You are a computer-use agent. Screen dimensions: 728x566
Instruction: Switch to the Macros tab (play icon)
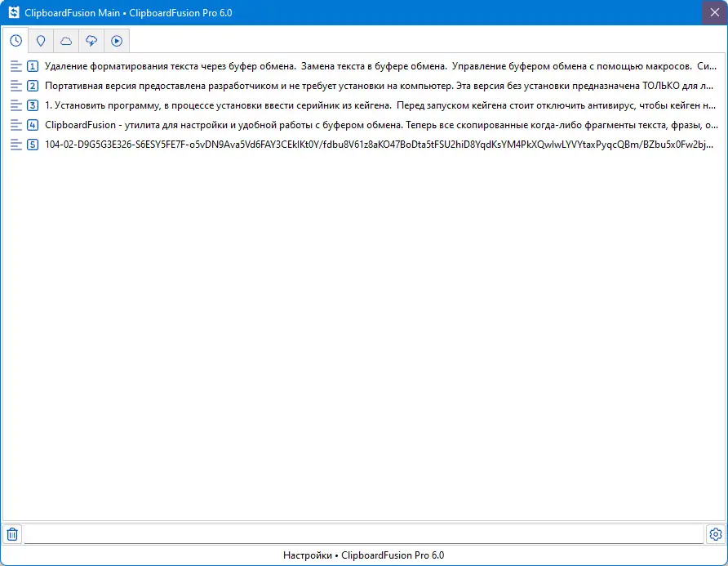(x=117, y=41)
